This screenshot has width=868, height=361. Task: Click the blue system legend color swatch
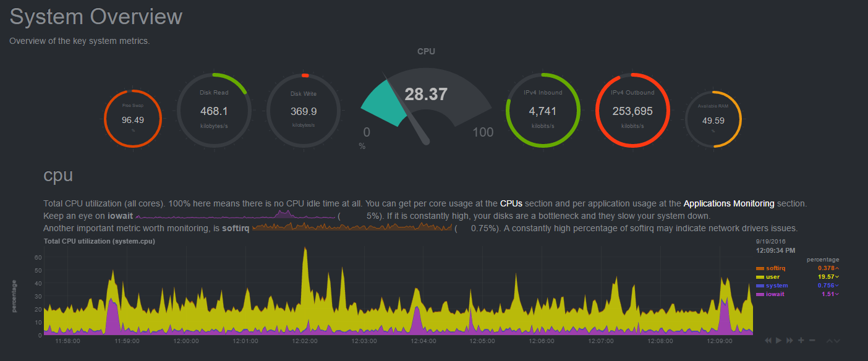tap(760, 286)
